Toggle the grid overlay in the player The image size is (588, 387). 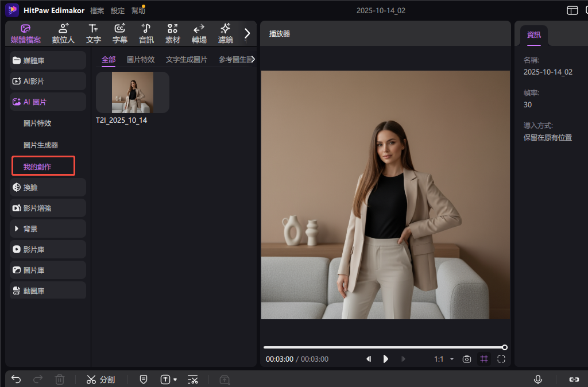(x=483, y=358)
